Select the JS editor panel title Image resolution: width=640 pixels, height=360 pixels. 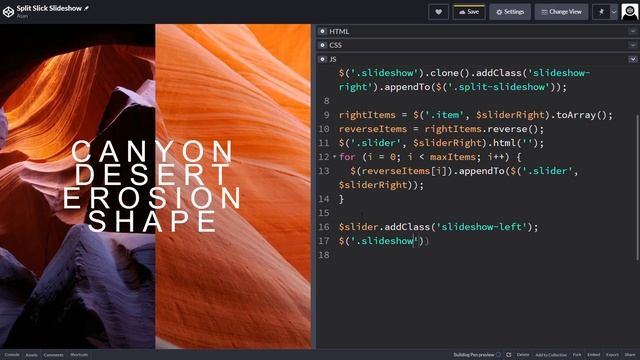[x=333, y=59]
